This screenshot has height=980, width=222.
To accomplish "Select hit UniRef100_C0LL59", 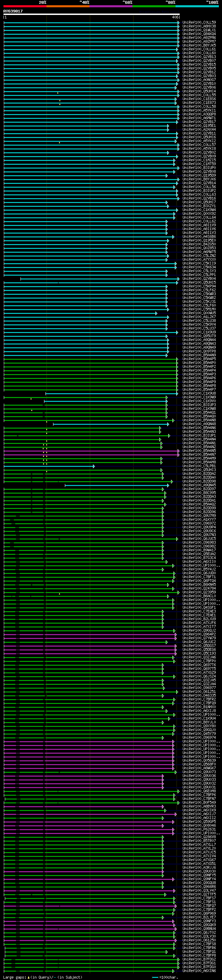I will click(x=199, y=23).
